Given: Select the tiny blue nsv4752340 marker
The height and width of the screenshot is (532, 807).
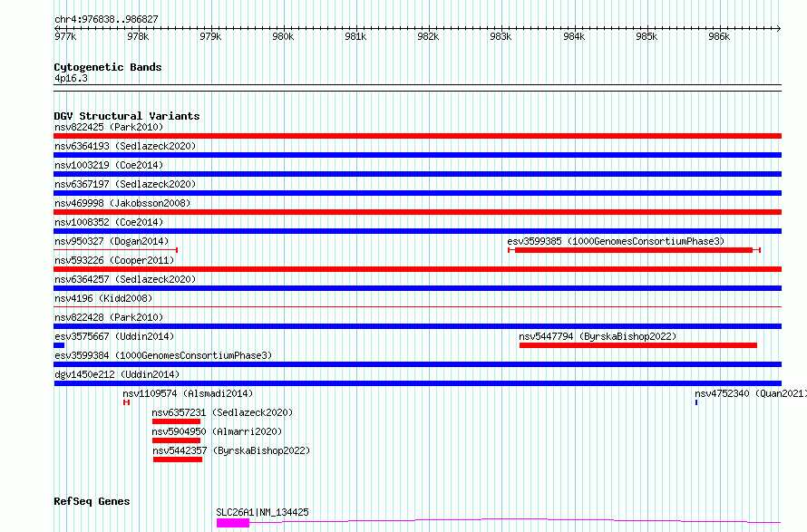Looking at the screenshot, I should (x=696, y=402).
